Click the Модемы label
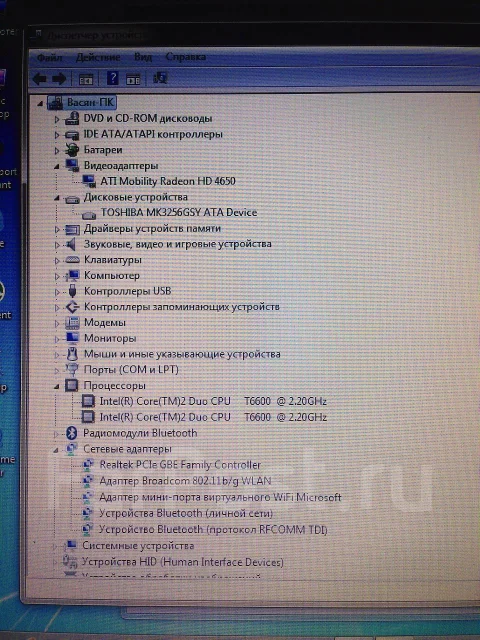 pyautogui.click(x=105, y=322)
